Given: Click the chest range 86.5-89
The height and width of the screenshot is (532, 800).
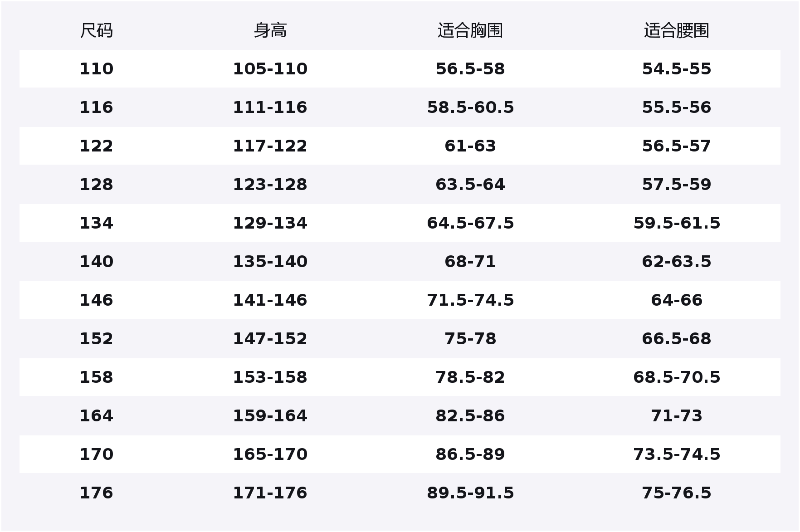Looking at the screenshot, I should pyautogui.click(x=470, y=454).
